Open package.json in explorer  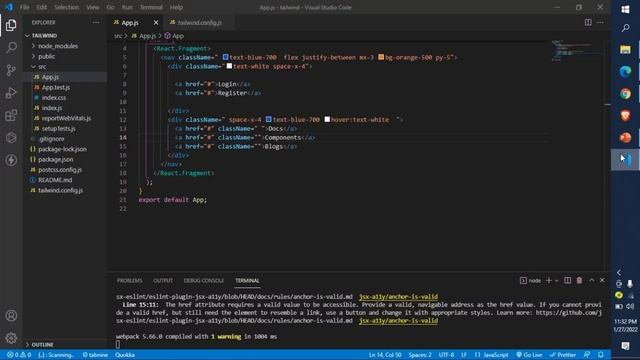pos(56,160)
